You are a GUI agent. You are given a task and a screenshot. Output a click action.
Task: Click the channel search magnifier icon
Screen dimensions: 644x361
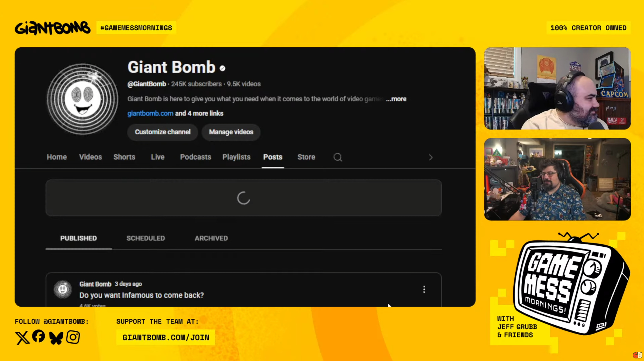[x=337, y=157]
